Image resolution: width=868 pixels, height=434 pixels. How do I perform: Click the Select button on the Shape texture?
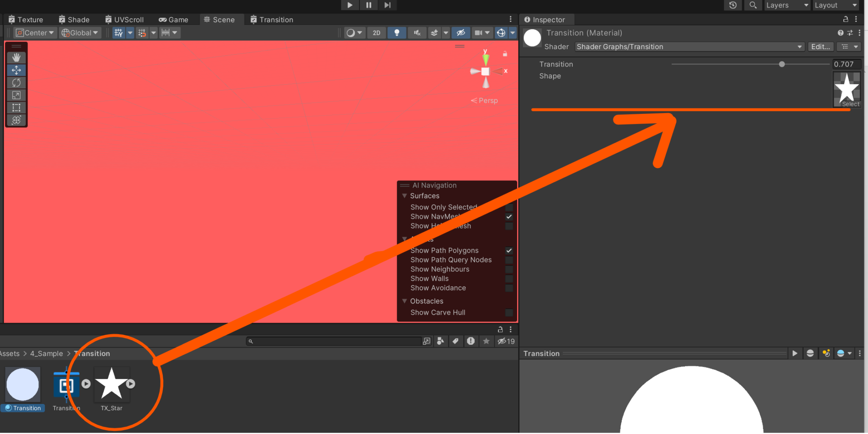click(849, 104)
